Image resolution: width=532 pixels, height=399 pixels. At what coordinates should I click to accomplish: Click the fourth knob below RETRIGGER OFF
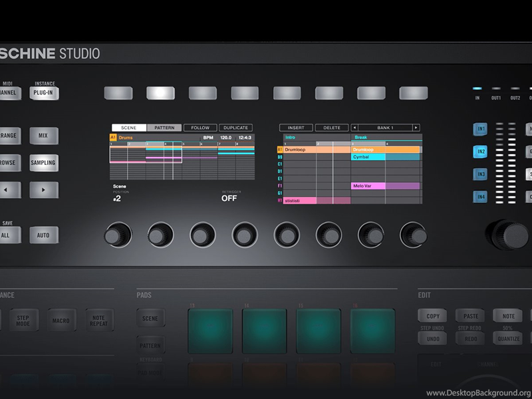(x=245, y=235)
